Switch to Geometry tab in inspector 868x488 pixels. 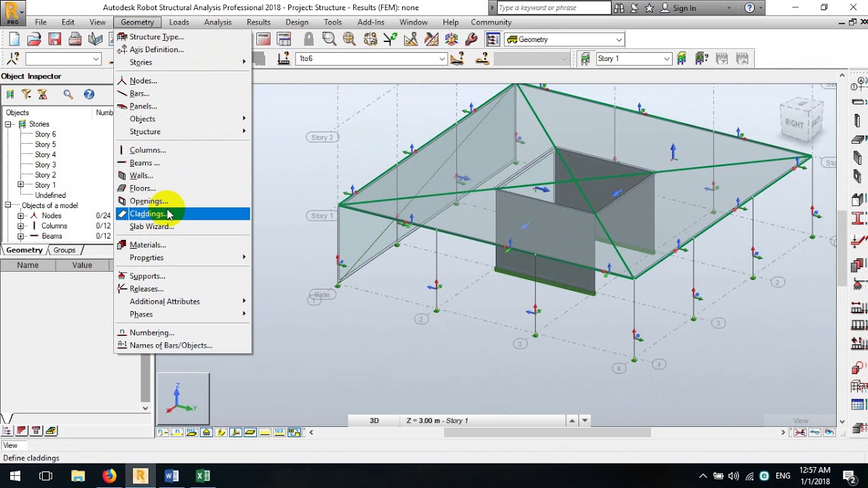(24, 250)
